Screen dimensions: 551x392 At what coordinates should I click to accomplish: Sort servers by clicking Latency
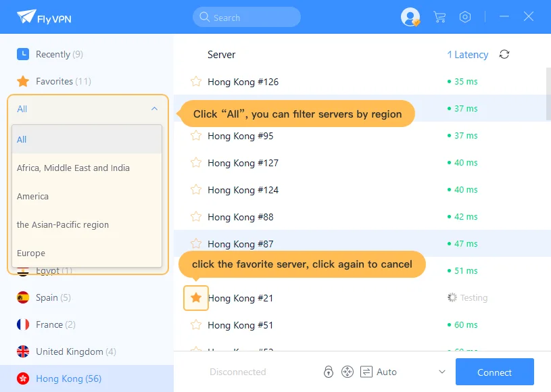pos(467,55)
